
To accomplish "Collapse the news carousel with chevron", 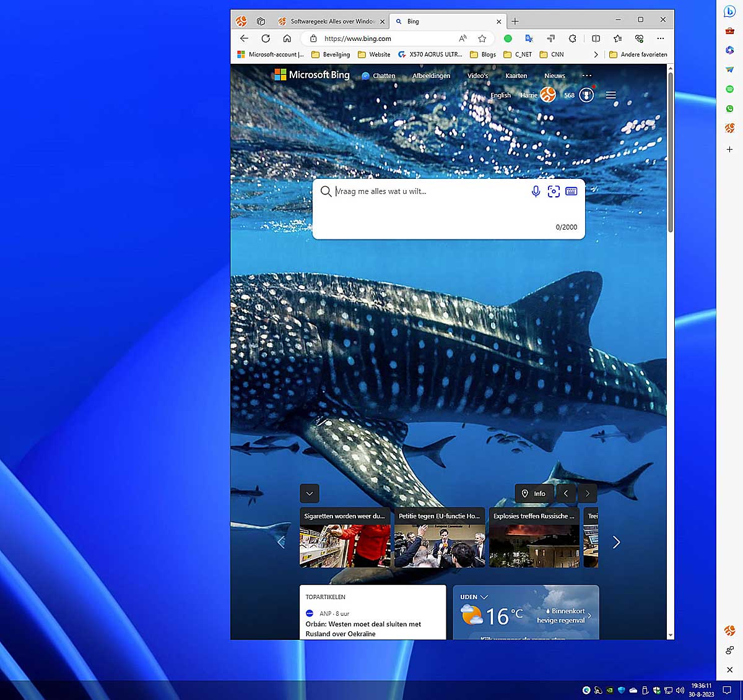I will 310,493.
